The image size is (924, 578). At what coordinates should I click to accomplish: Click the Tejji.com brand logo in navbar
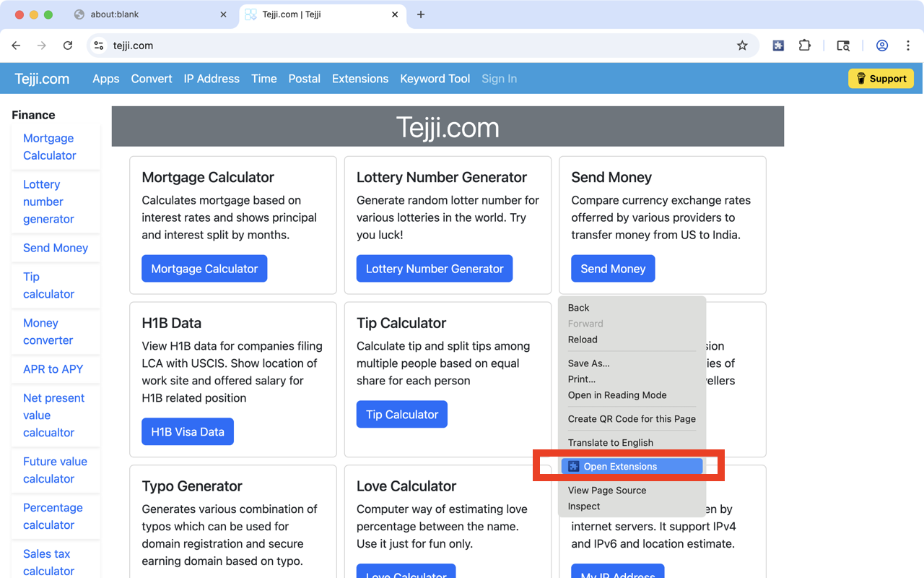tap(42, 79)
